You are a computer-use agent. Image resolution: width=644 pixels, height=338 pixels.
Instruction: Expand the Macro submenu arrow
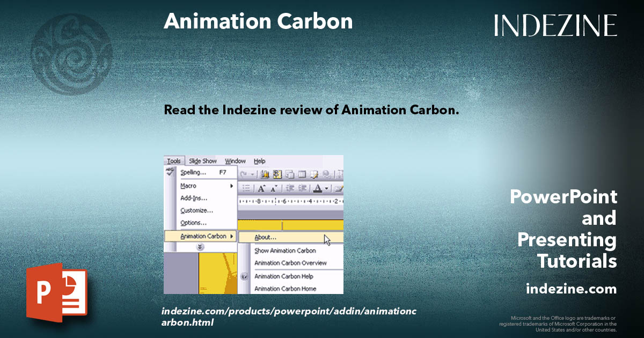232,186
